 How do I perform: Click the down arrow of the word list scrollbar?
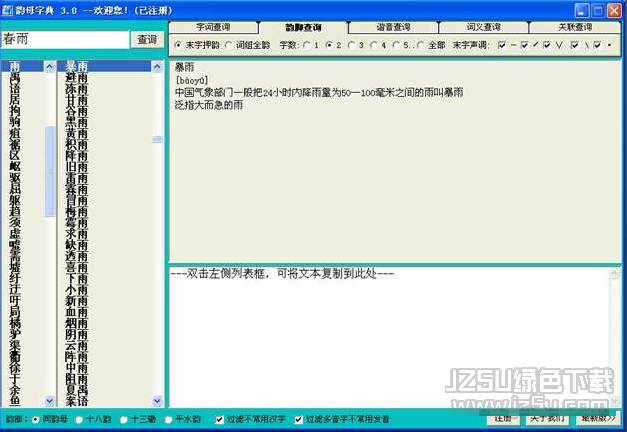157,400
